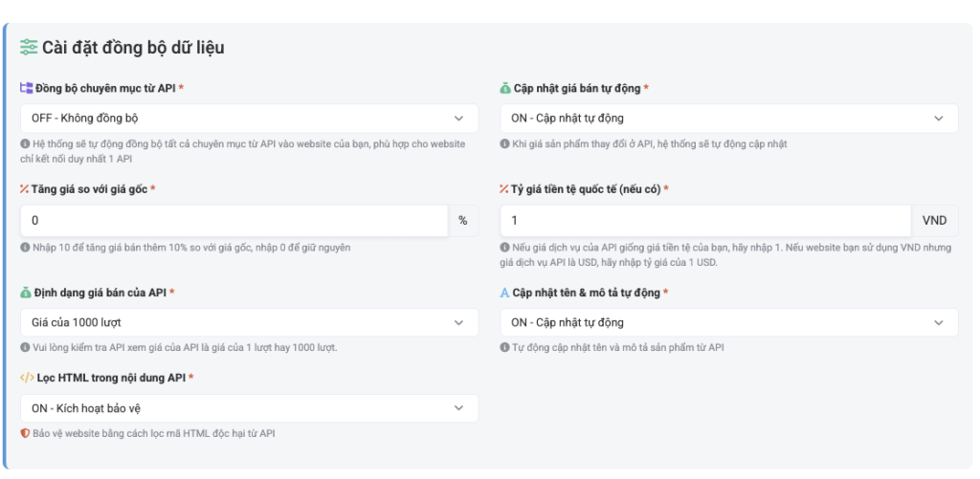This screenshot has width=980, height=479.
Task: Click the letter A icon beside Cập nhật tên & mô tả
Action: [504, 293]
